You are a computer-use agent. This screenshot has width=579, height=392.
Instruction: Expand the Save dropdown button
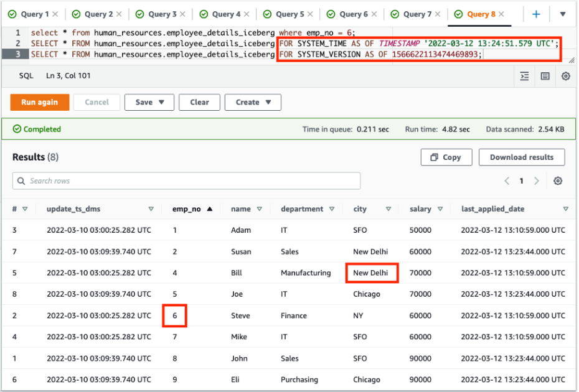[x=149, y=102]
